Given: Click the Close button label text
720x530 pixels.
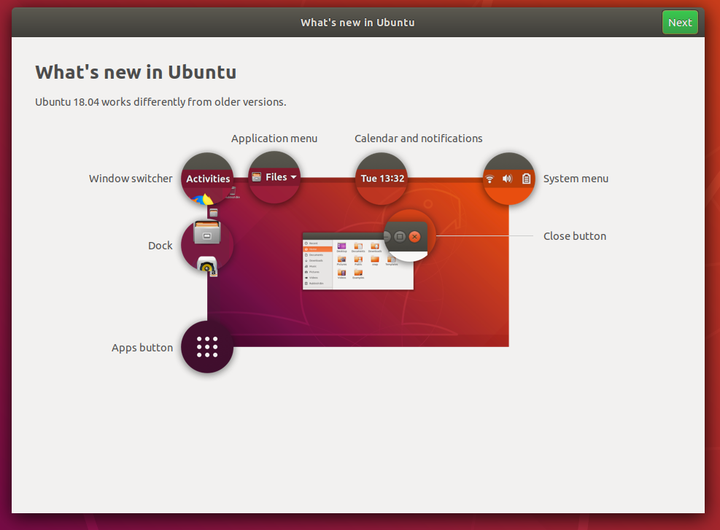Looking at the screenshot, I should (575, 236).
